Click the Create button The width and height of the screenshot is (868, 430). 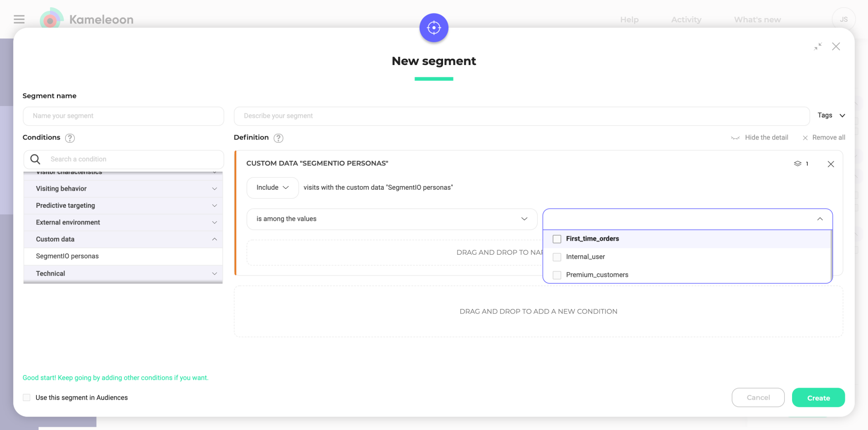coord(818,398)
